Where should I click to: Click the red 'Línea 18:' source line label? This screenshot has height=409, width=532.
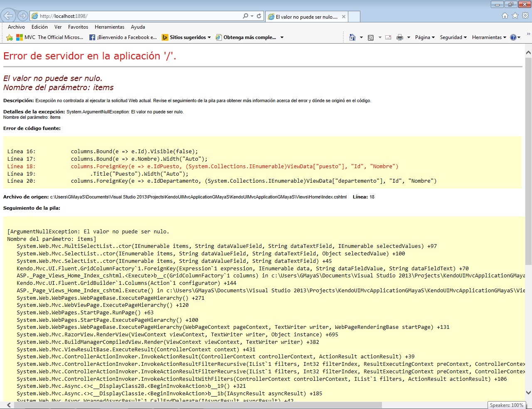tap(21, 167)
